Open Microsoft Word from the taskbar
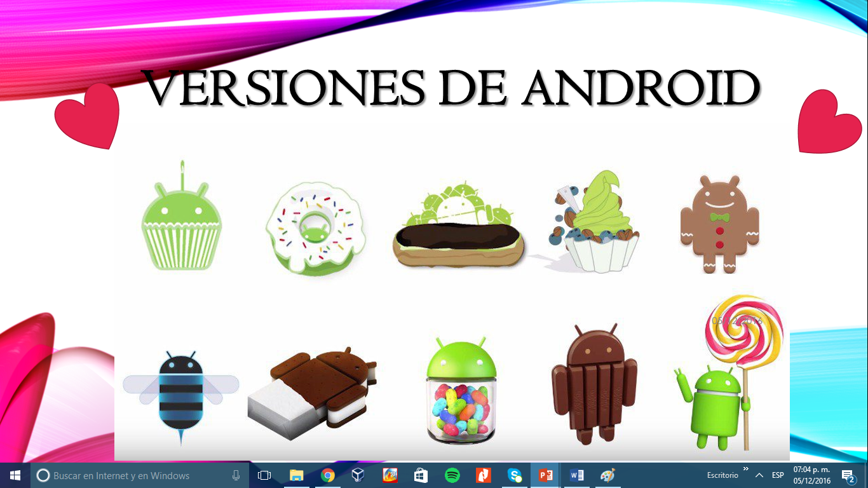This screenshot has height=488, width=868. coord(576,475)
